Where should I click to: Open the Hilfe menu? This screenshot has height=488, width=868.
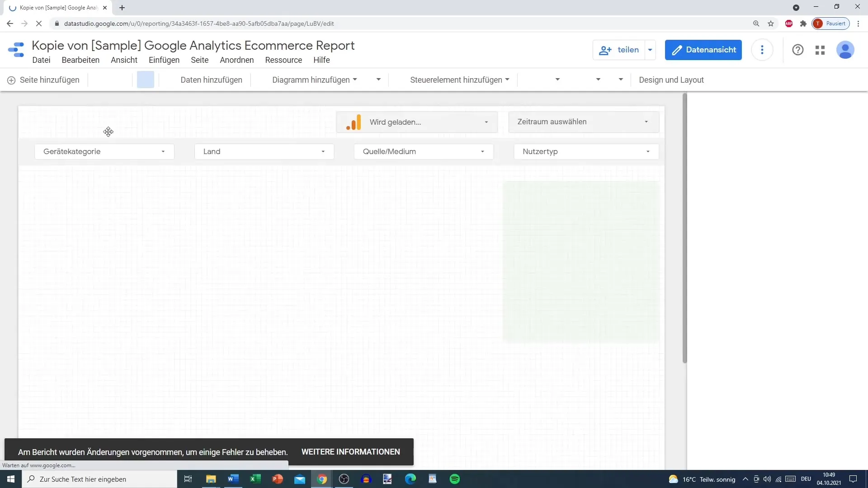(321, 60)
